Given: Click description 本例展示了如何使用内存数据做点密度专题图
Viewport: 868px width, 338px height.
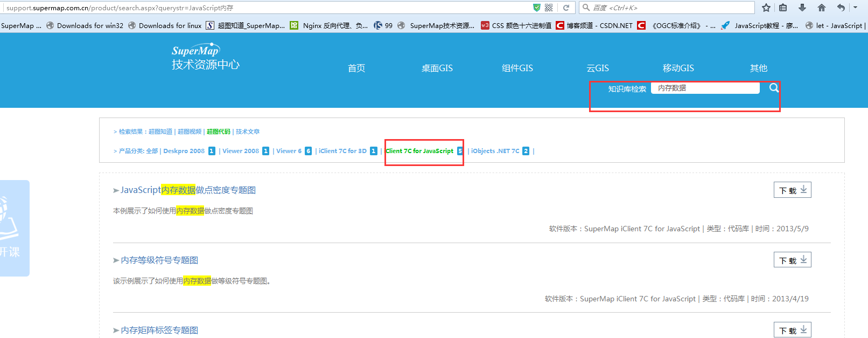Looking at the screenshot, I should coord(183,211).
